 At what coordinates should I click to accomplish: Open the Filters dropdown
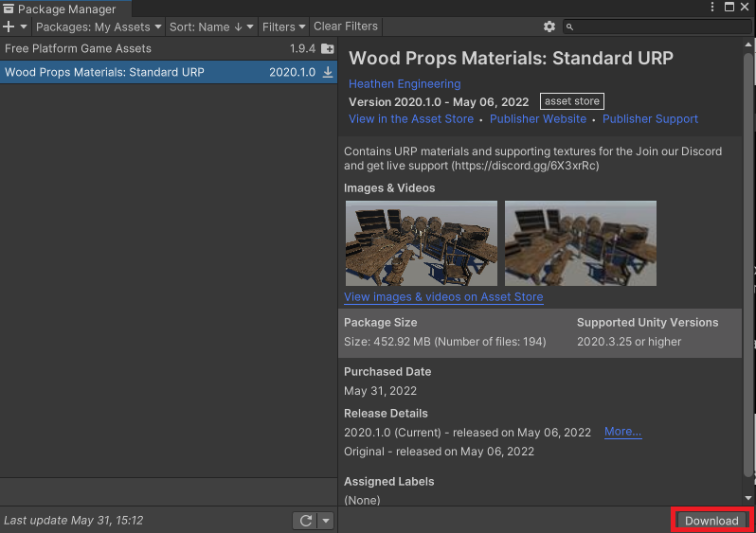[x=283, y=27]
